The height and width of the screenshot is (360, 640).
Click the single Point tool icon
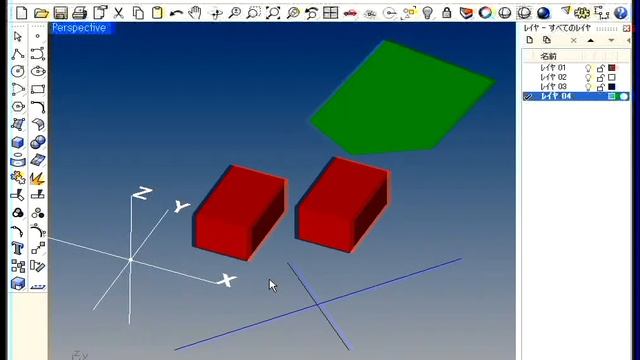(38, 36)
